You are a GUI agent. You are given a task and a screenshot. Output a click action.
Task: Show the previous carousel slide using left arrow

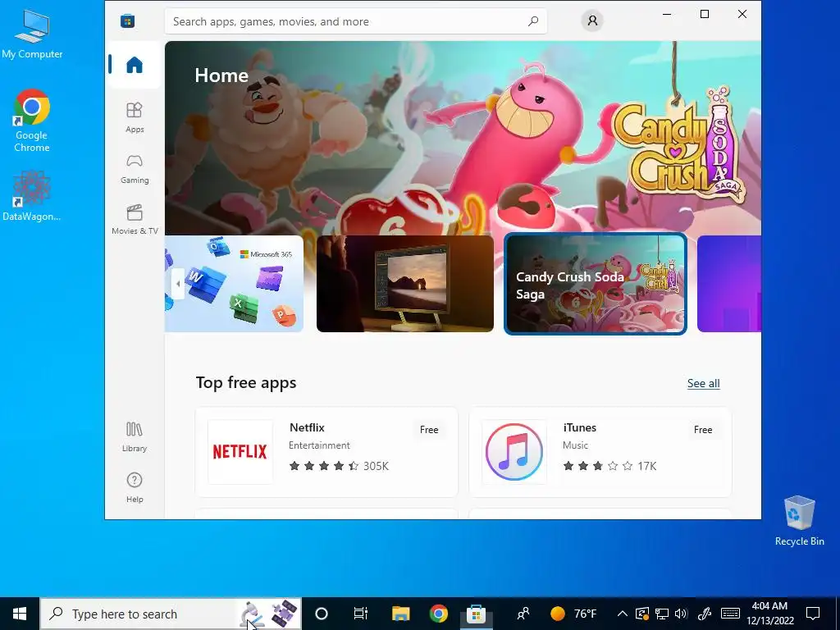pyautogui.click(x=178, y=284)
